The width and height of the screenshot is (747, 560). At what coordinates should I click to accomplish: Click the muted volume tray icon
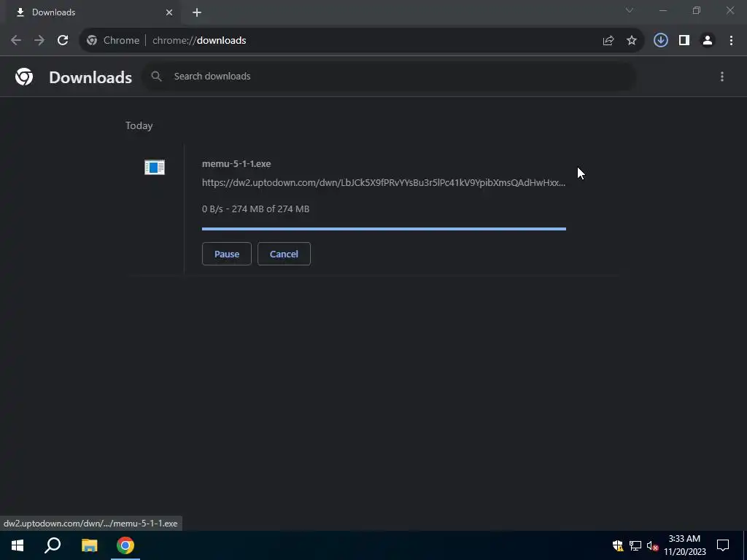(652, 545)
